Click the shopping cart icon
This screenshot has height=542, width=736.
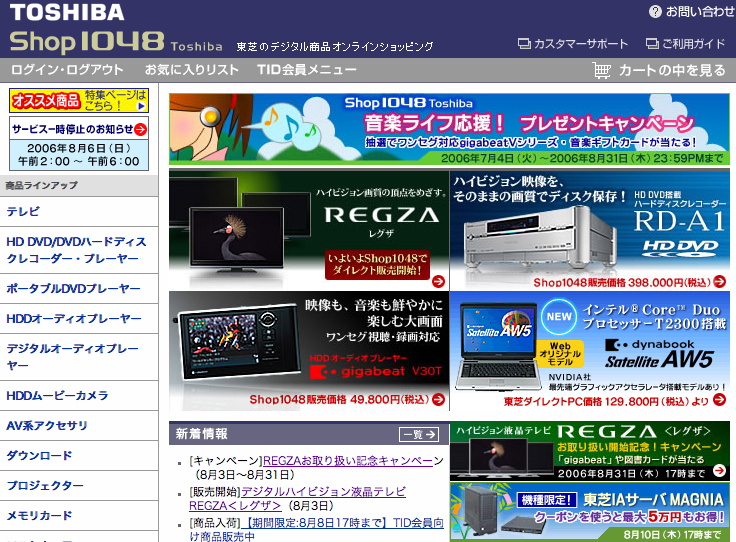(602, 70)
